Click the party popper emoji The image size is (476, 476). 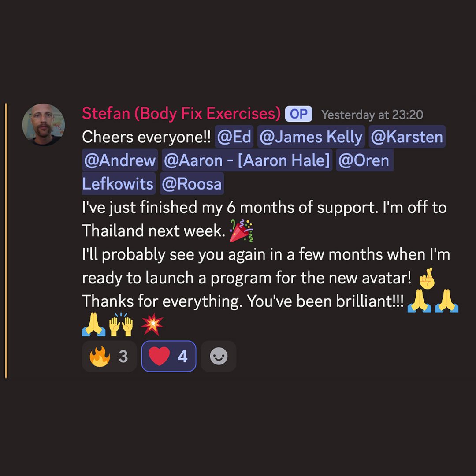242,231
